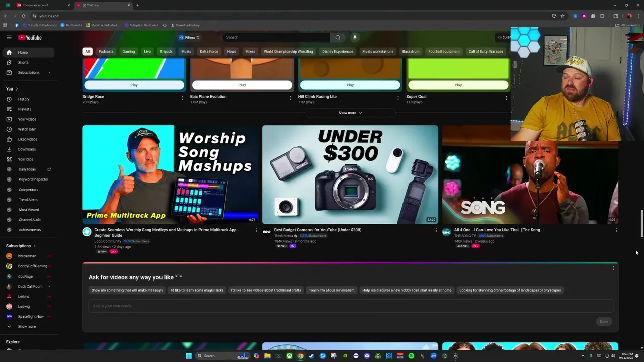
Task: Open Channel Audit in the sidebar
Action: (x=29, y=220)
